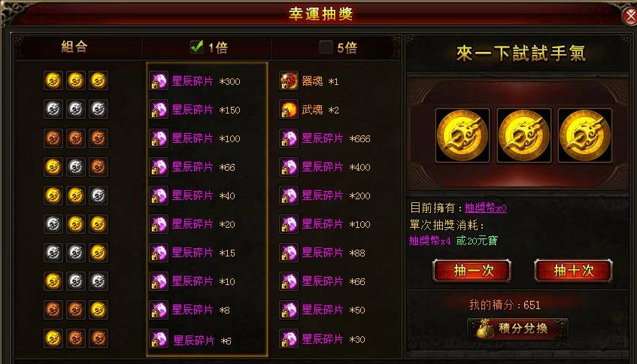637x364 pixels.
Task: Click the middle large gold slot coin
Action: [x=523, y=135]
